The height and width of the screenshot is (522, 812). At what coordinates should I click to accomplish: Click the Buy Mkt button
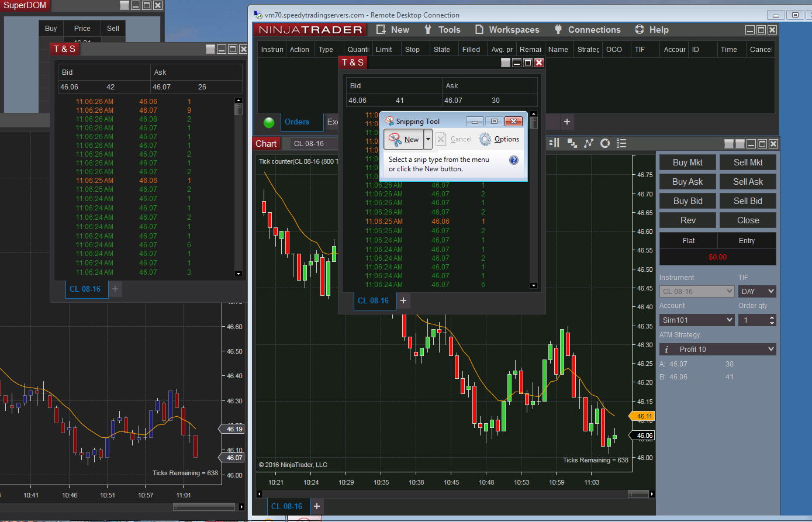tap(687, 163)
